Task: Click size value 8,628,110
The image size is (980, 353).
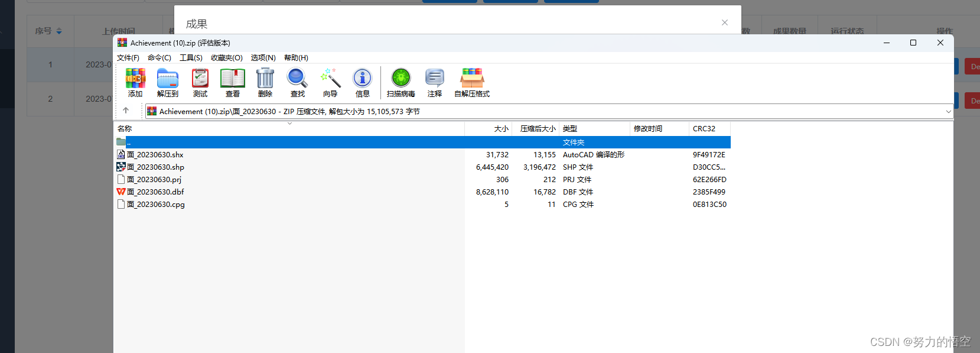Action: coord(492,192)
